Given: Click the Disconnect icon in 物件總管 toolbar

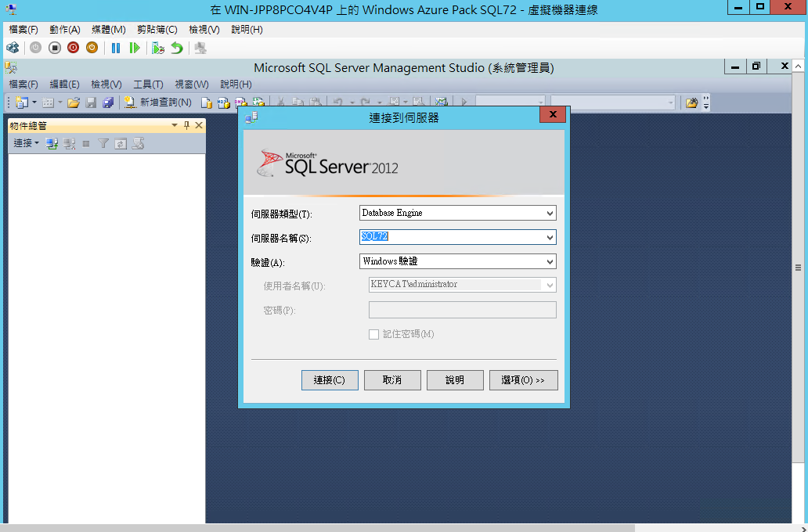Looking at the screenshot, I should (69, 144).
